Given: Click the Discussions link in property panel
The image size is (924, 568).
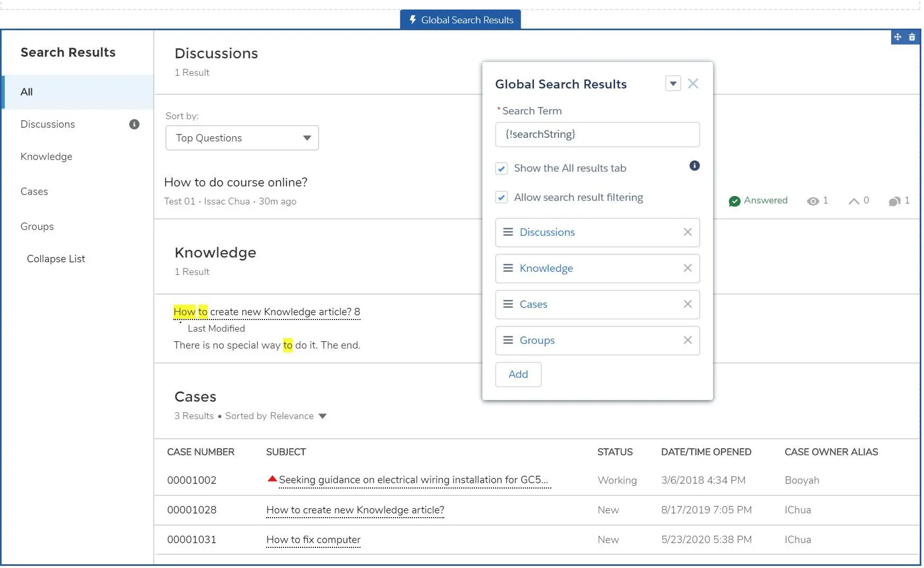Looking at the screenshot, I should click(547, 232).
